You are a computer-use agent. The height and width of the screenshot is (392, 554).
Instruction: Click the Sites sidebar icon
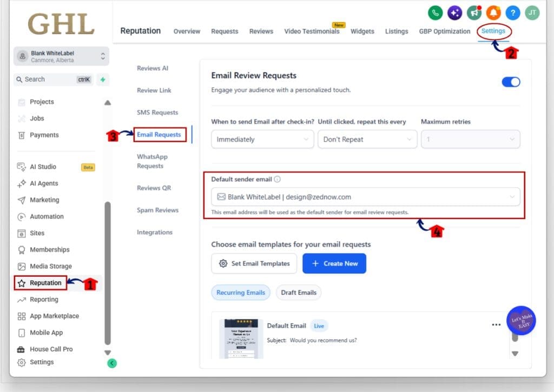coord(22,233)
